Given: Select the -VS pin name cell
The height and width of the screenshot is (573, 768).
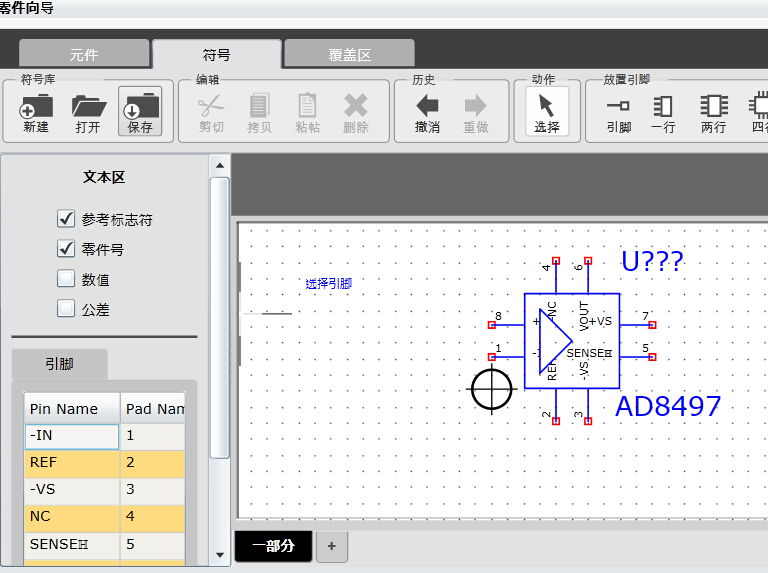Looking at the screenshot, I should click(72, 490).
